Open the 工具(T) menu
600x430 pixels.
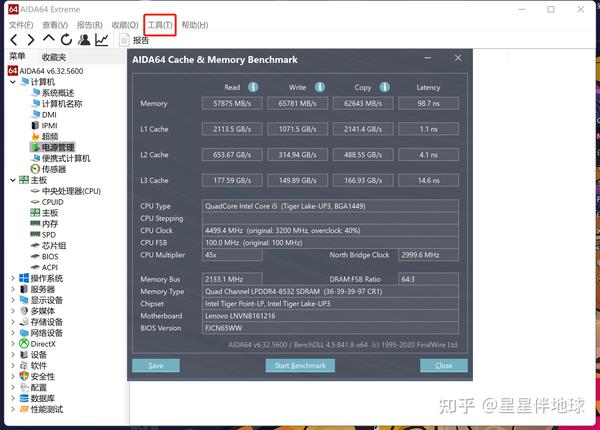tap(160, 25)
